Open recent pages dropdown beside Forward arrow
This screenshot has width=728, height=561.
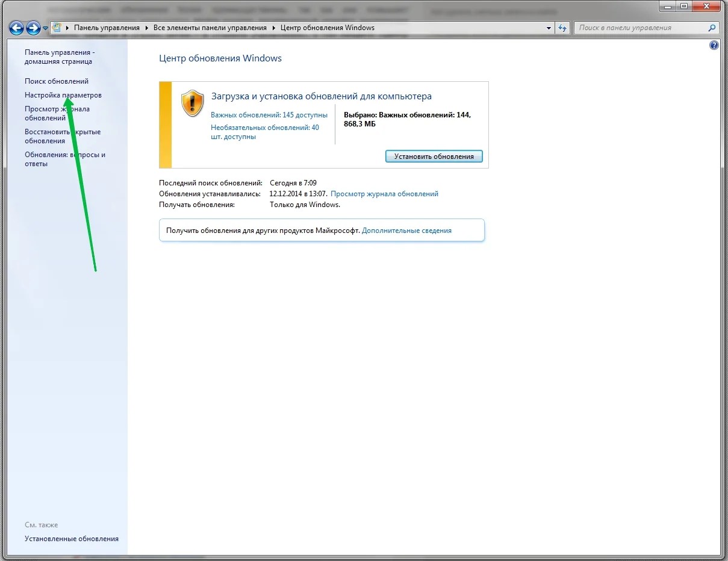pyautogui.click(x=45, y=28)
